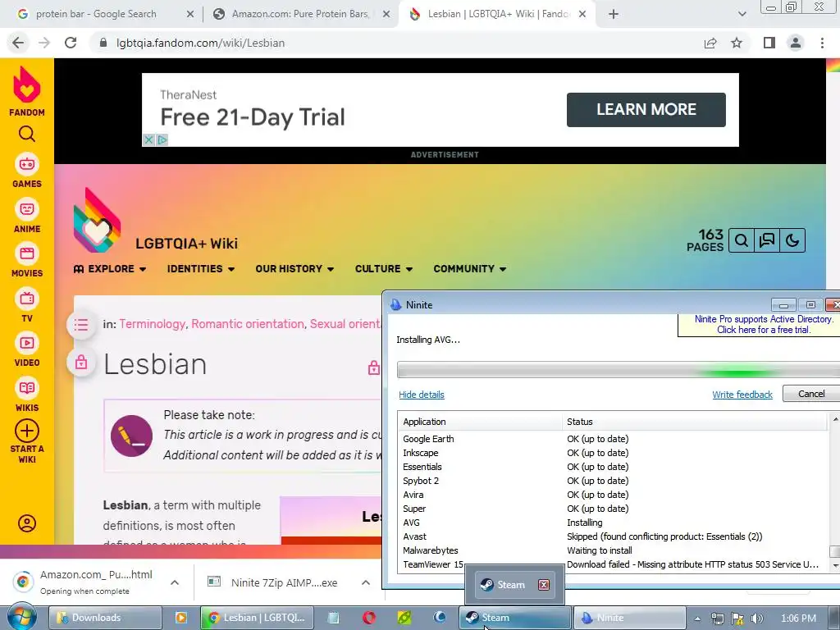Image resolution: width=840 pixels, height=630 pixels.
Task: Expand the Community menu
Action: click(470, 269)
